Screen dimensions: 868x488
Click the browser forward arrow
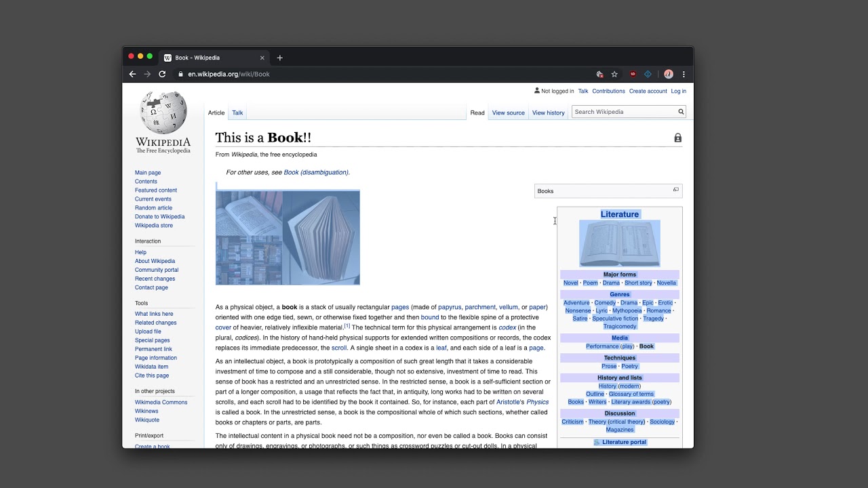coord(147,74)
